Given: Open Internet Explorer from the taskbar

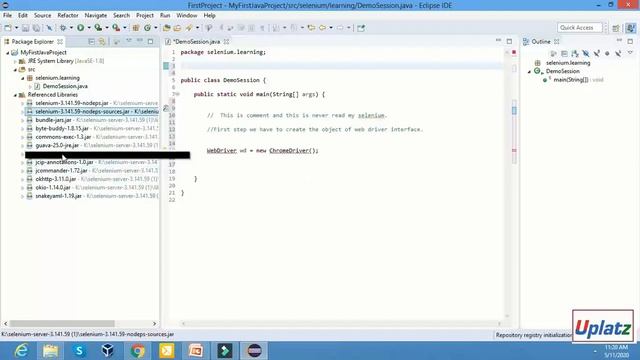Looking at the screenshot, I should pyautogui.click(x=20, y=351).
